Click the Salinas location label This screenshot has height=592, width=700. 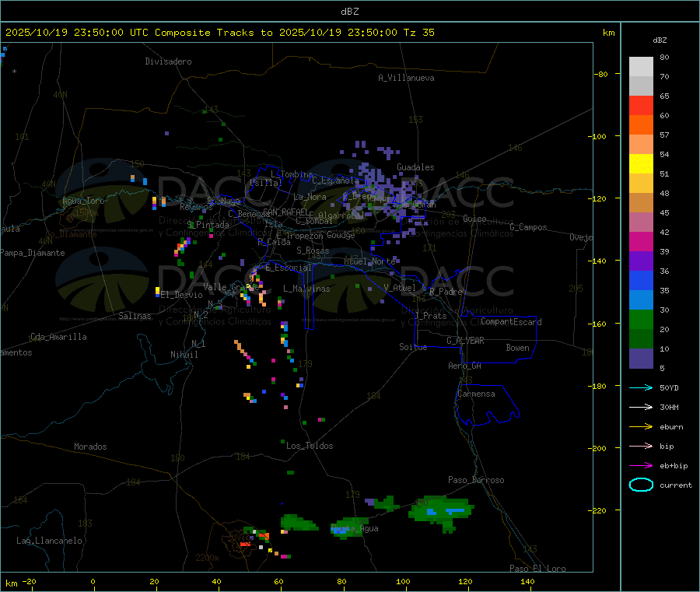pyautogui.click(x=135, y=316)
